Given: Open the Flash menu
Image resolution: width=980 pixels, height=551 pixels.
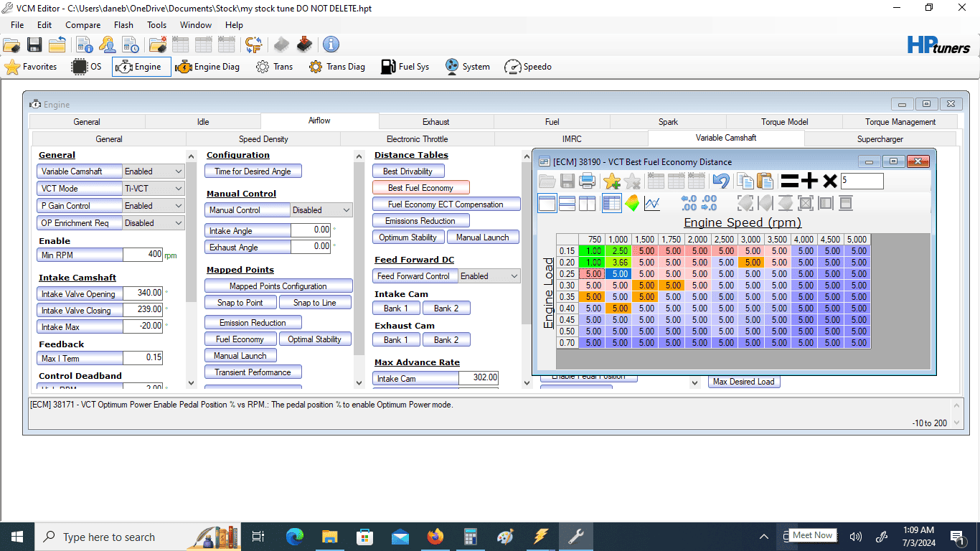Looking at the screenshot, I should pyautogui.click(x=123, y=24).
